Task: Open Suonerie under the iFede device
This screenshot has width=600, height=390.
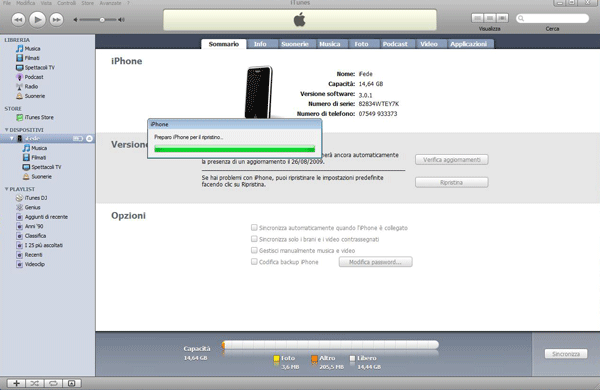Action: tap(37, 176)
